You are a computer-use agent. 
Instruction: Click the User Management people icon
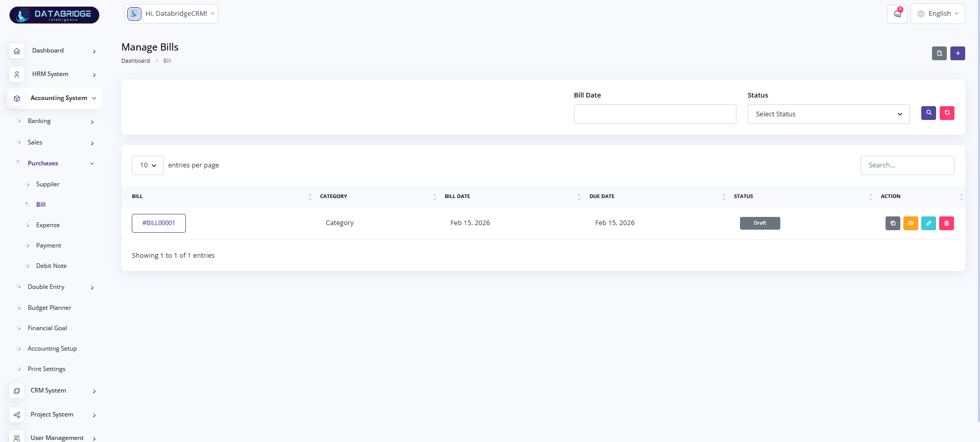pyautogui.click(x=17, y=438)
